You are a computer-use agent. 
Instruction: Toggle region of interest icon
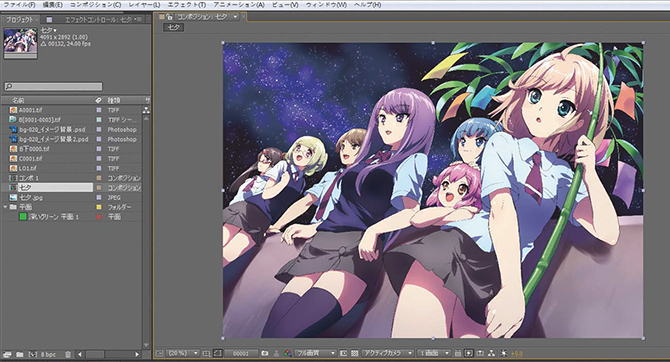click(x=343, y=353)
